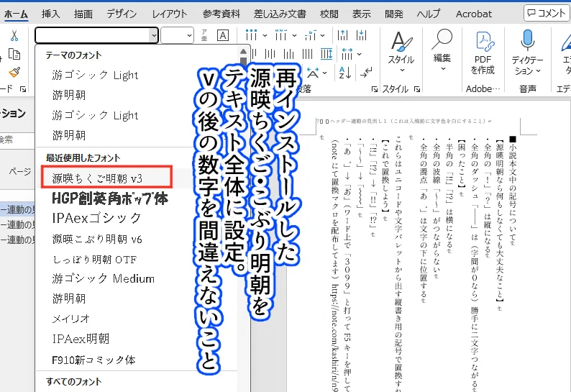571x392 pixels.
Task: Select font 游ゴシック Medium
Action: 103,278
